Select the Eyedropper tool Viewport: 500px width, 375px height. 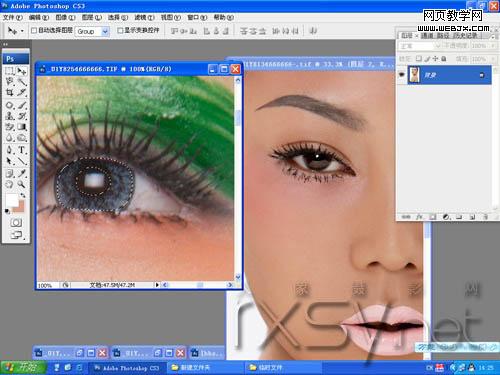point(22,173)
